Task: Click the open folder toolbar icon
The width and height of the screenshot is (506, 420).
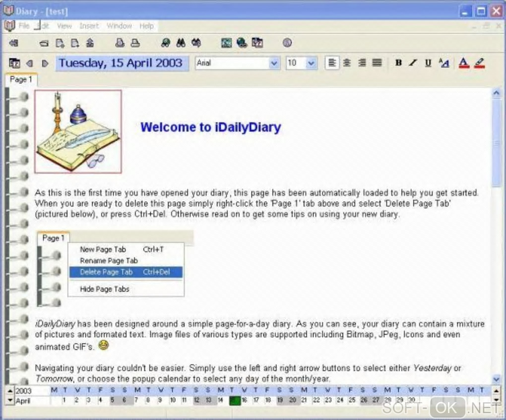Action: pyautogui.click(x=44, y=43)
